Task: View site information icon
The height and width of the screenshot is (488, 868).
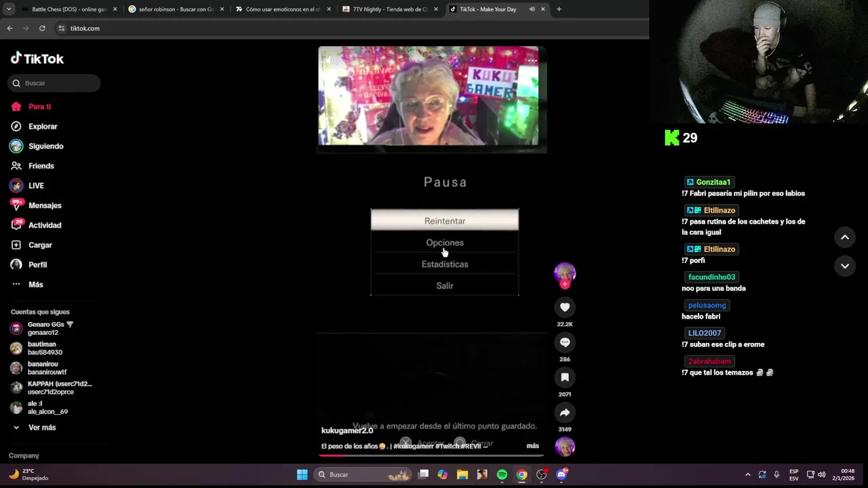Action: (x=61, y=28)
